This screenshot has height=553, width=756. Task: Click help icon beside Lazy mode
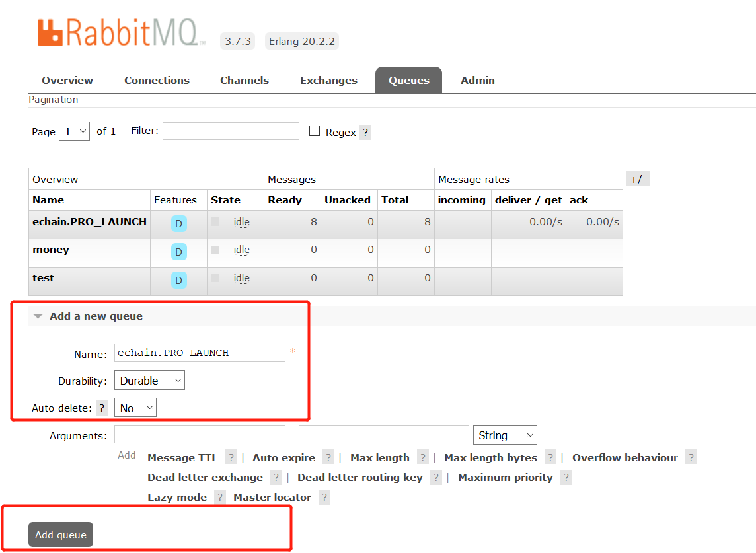pyautogui.click(x=220, y=498)
